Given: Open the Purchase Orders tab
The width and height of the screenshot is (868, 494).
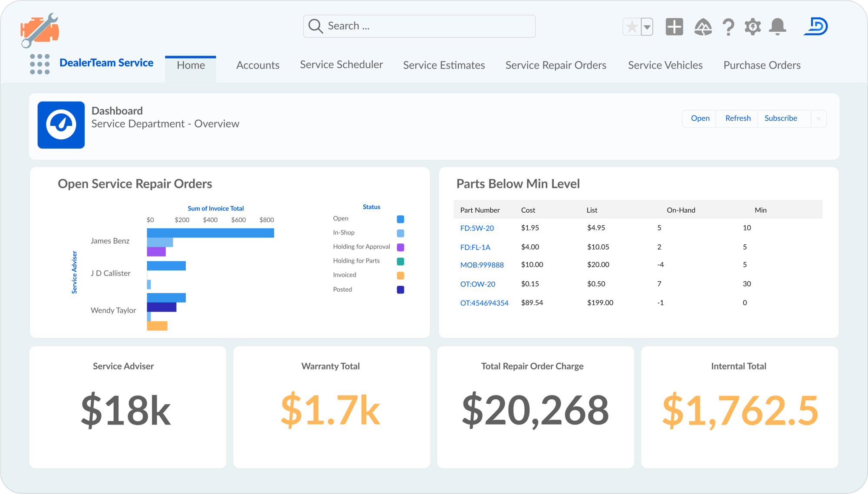Looking at the screenshot, I should click(762, 65).
